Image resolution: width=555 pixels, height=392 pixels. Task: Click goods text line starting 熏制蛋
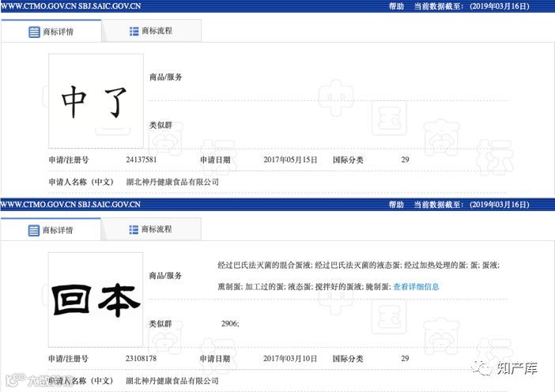pyautogui.click(x=328, y=287)
